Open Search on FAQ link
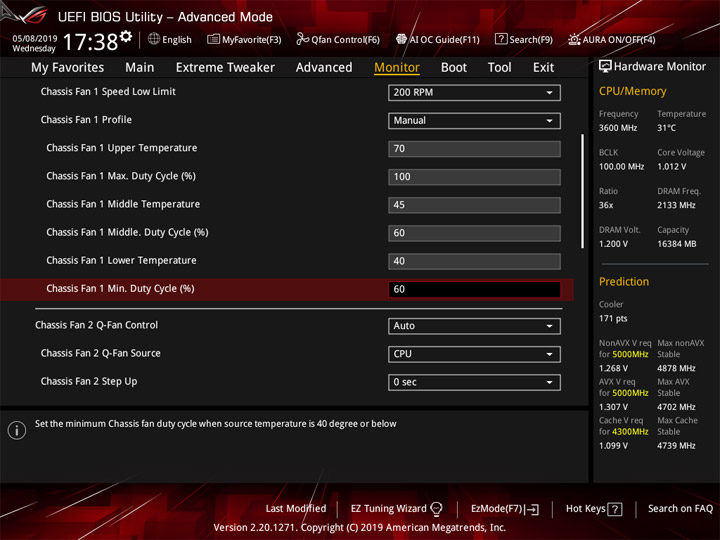 pyautogui.click(x=680, y=509)
